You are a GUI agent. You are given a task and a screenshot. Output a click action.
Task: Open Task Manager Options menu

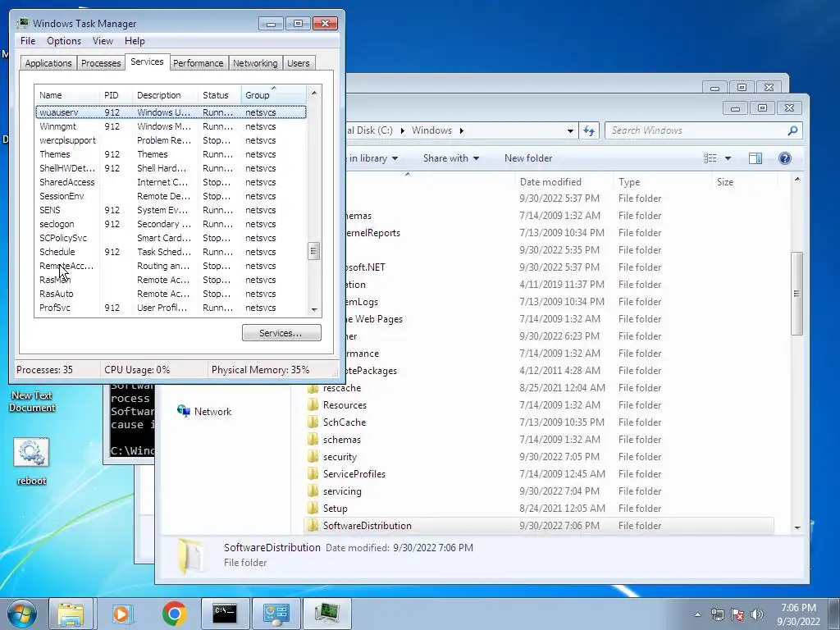64,41
